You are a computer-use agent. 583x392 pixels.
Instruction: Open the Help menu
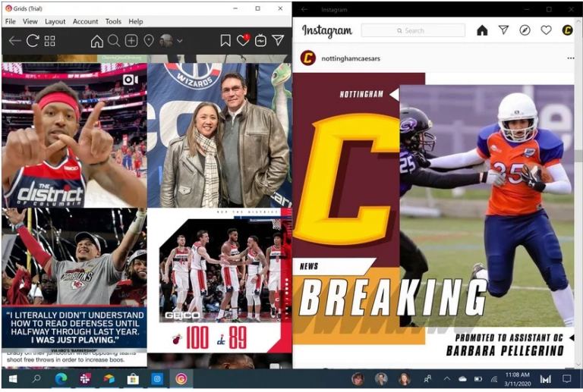coord(136,21)
